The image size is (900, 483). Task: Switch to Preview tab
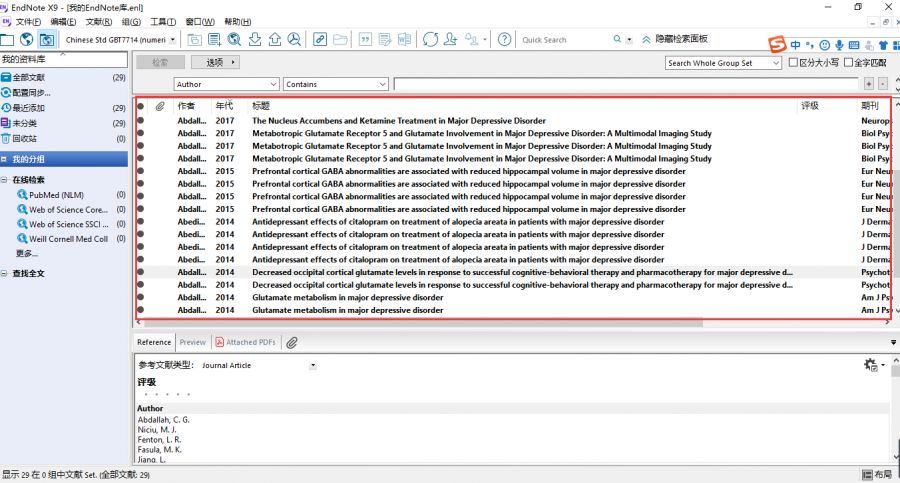[x=192, y=342]
